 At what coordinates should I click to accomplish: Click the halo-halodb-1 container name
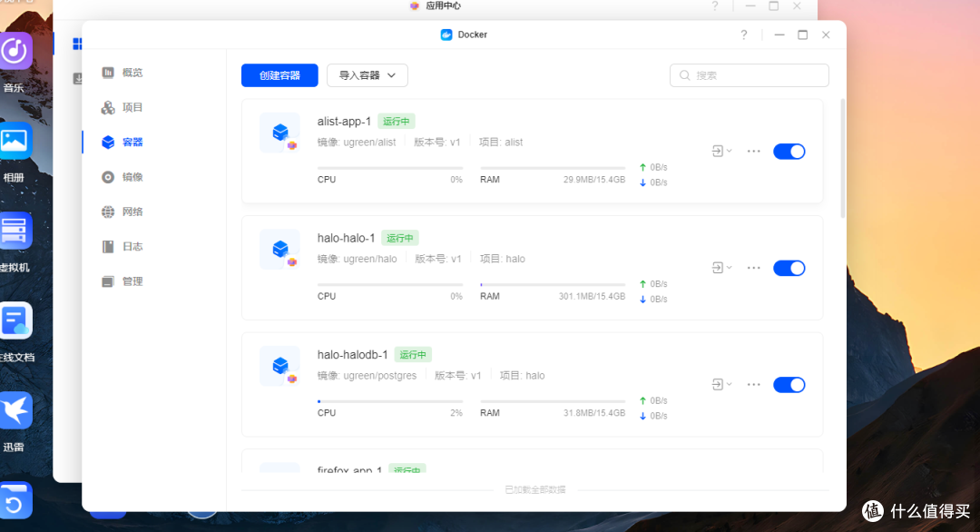352,355
